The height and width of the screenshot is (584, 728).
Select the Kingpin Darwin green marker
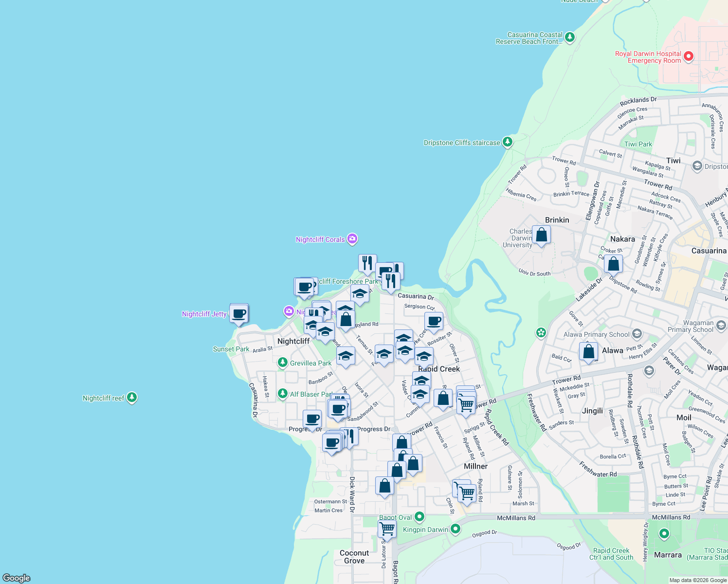click(x=455, y=529)
